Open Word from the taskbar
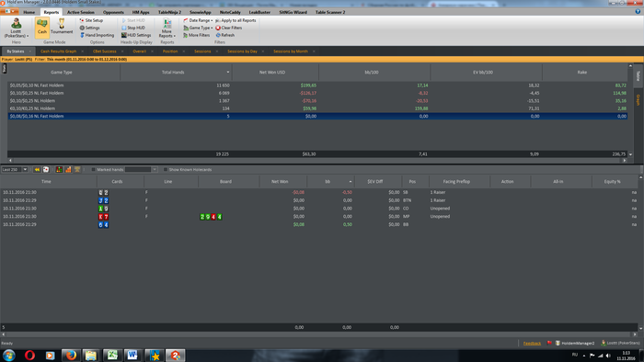The width and height of the screenshot is (644, 362). [x=132, y=355]
